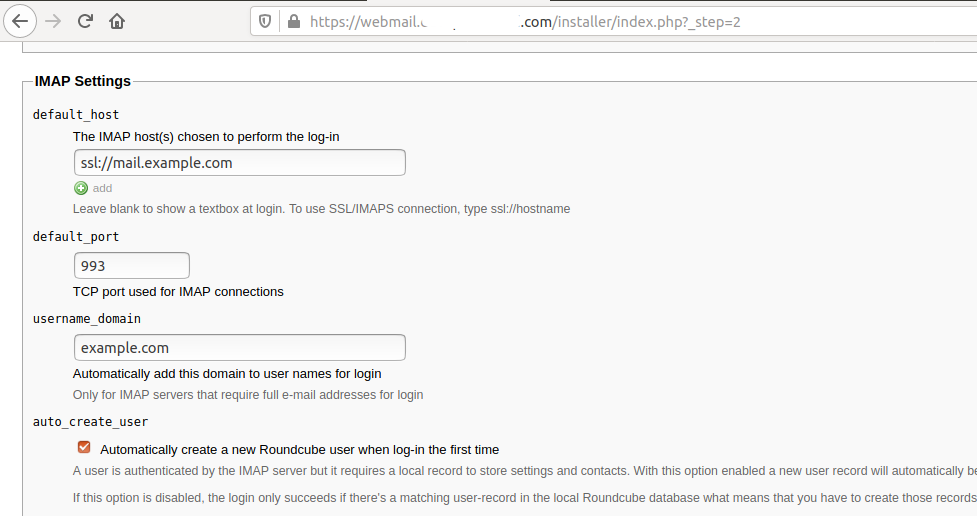
Task: Uncheck the auto_create_user checkbox
Action: point(84,447)
